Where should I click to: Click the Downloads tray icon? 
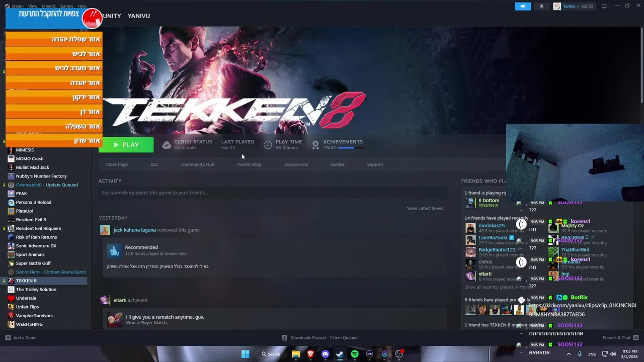tap(284, 338)
